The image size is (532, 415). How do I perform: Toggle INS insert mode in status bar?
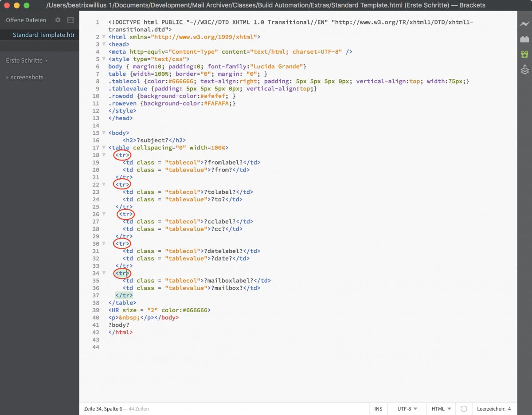pos(378,409)
